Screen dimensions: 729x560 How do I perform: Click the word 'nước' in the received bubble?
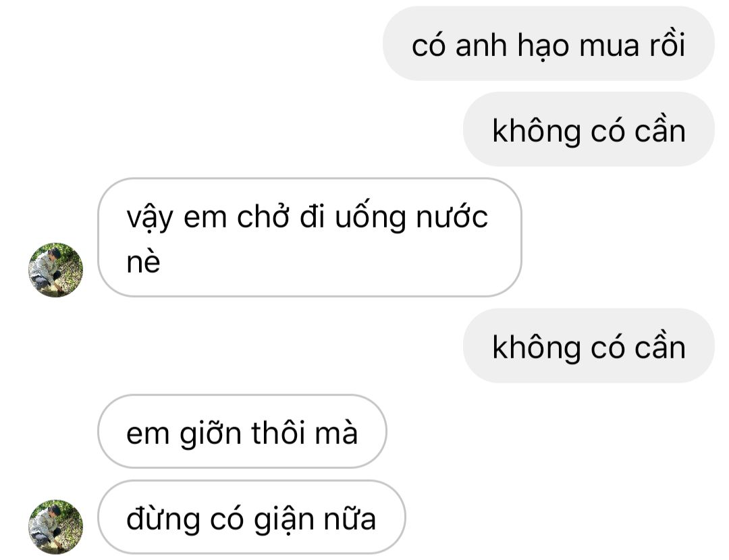point(452,217)
